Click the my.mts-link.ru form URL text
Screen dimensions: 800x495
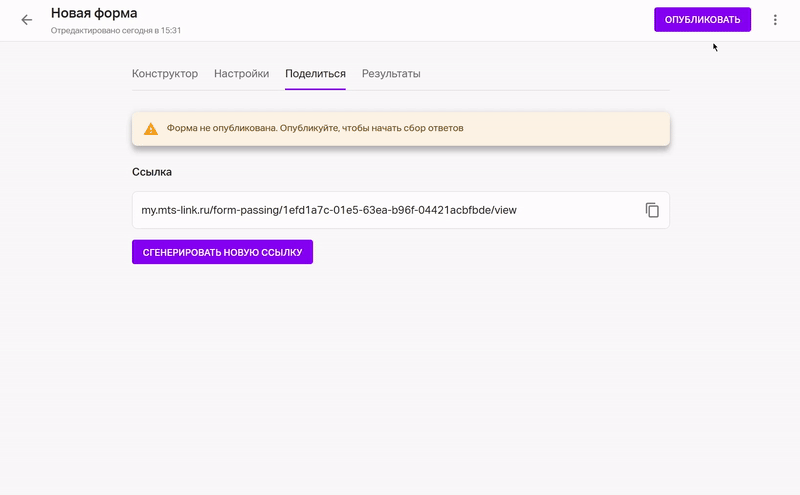click(x=329, y=210)
